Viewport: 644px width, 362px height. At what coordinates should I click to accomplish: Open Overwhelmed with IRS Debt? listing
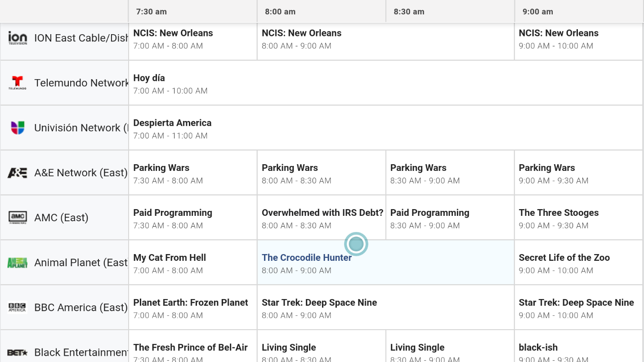click(x=321, y=218)
